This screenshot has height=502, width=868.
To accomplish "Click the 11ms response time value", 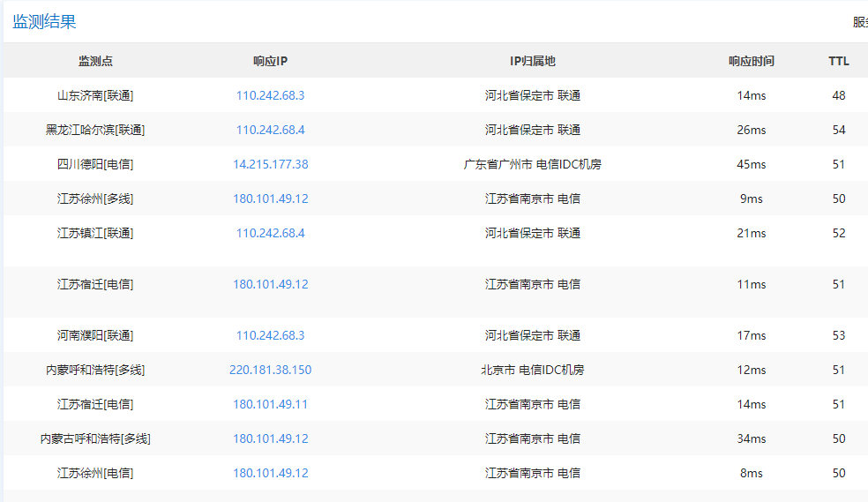I will click(x=752, y=284).
